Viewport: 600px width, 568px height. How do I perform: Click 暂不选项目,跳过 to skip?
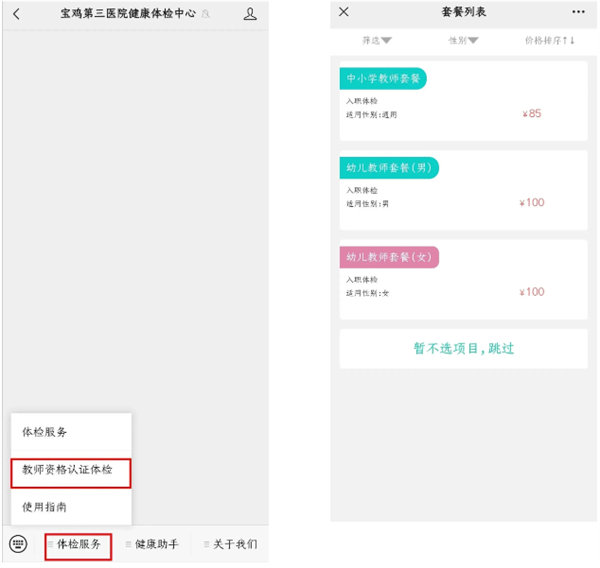(463, 349)
